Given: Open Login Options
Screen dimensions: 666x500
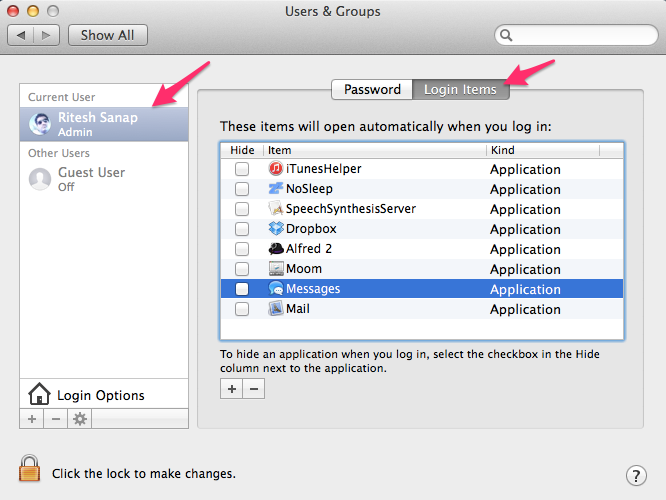Looking at the screenshot, I should click(104, 394).
